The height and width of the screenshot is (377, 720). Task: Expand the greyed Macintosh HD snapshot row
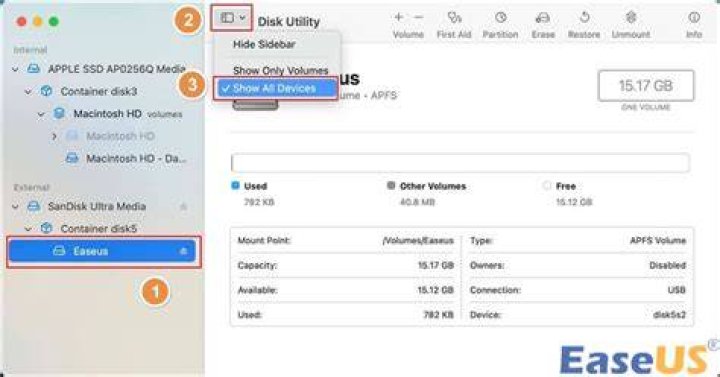coord(54,136)
